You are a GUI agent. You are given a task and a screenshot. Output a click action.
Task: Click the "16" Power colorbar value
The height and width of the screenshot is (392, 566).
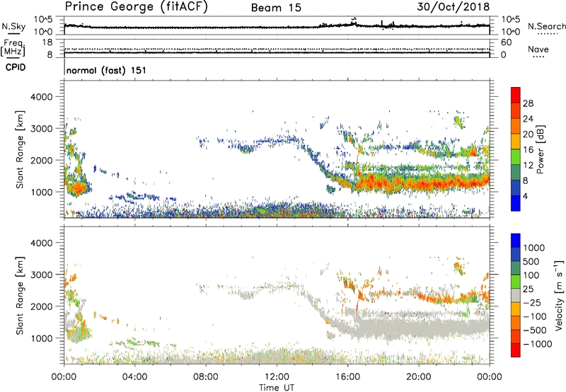tap(528, 150)
